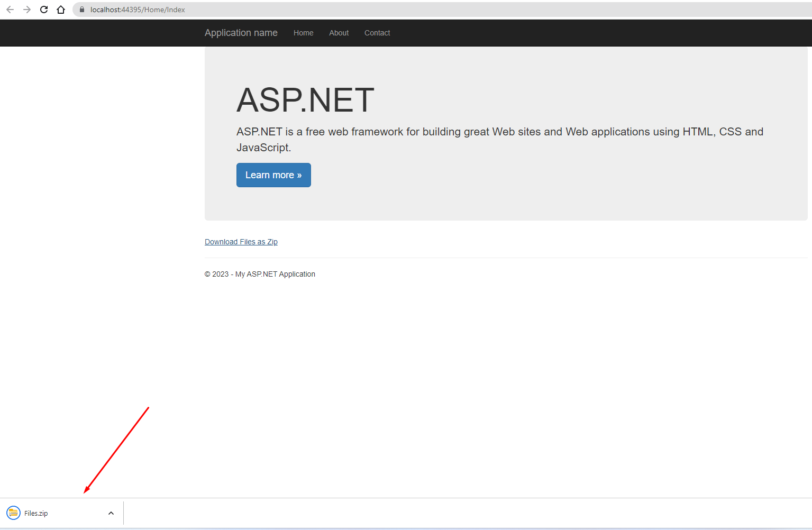Click the Learn more » button
Image resolution: width=812 pixels, height=530 pixels.
coord(273,175)
